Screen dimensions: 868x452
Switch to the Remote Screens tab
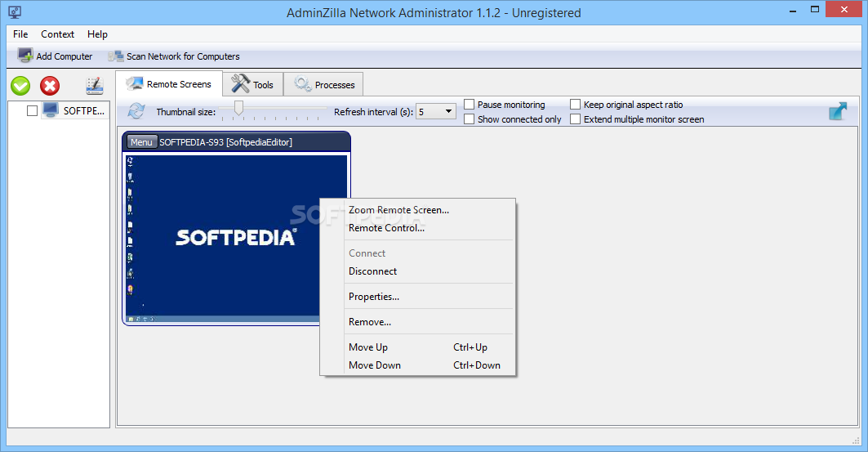tap(169, 83)
